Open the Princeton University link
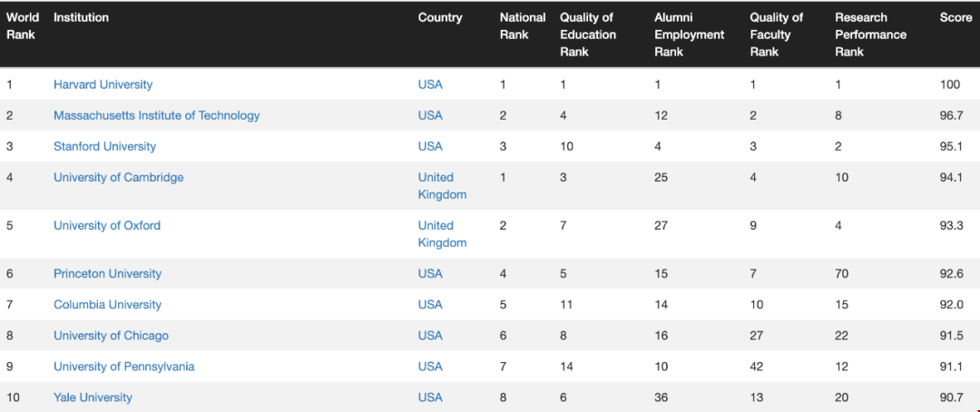 107,274
